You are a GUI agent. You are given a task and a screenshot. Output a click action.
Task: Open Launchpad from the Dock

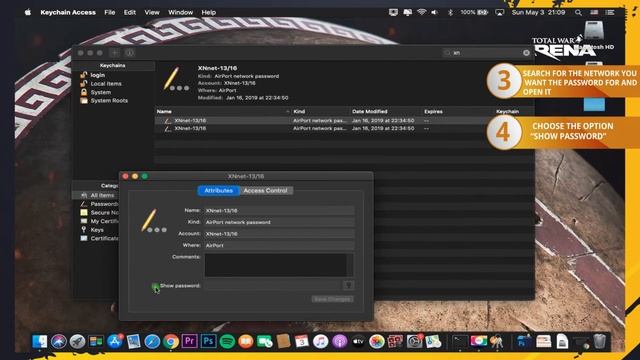click(x=77, y=341)
